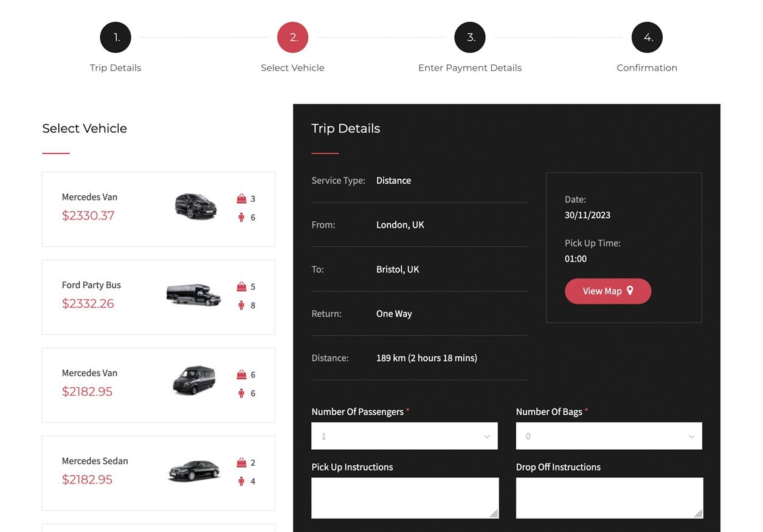Screen dimensions: 763x532
Task: Focus the Drop Off Instructions text area
Action: (x=610, y=498)
